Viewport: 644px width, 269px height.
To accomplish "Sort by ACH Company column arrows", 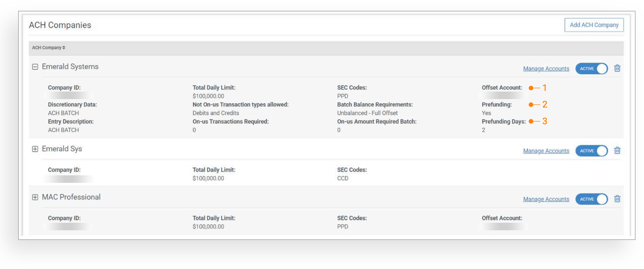I will 64,48.
